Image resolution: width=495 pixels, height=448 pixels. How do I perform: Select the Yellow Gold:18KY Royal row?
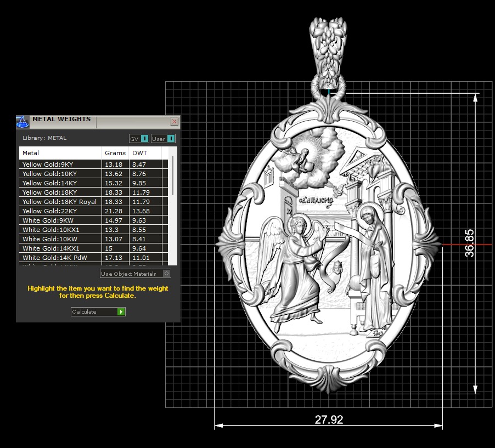pyautogui.click(x=93, y=202)
